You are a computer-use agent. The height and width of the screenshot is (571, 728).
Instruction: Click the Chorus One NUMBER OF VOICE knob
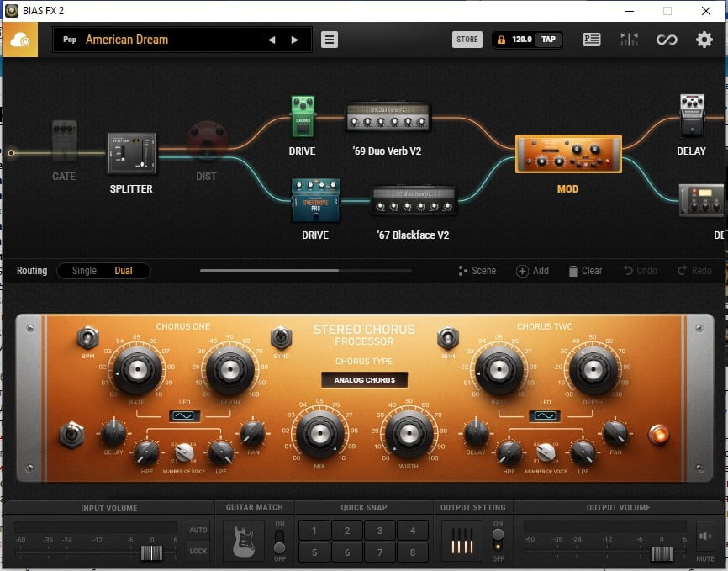184,452
